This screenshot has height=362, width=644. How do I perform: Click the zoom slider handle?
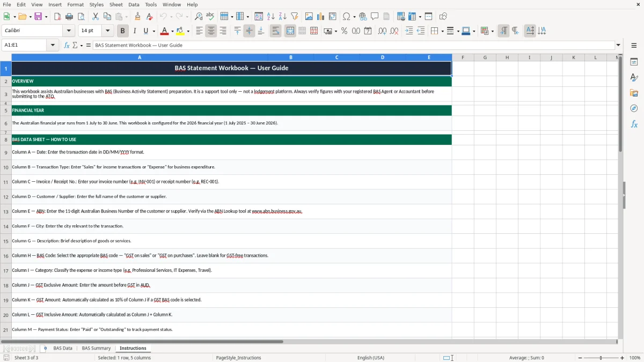(601, 358)
